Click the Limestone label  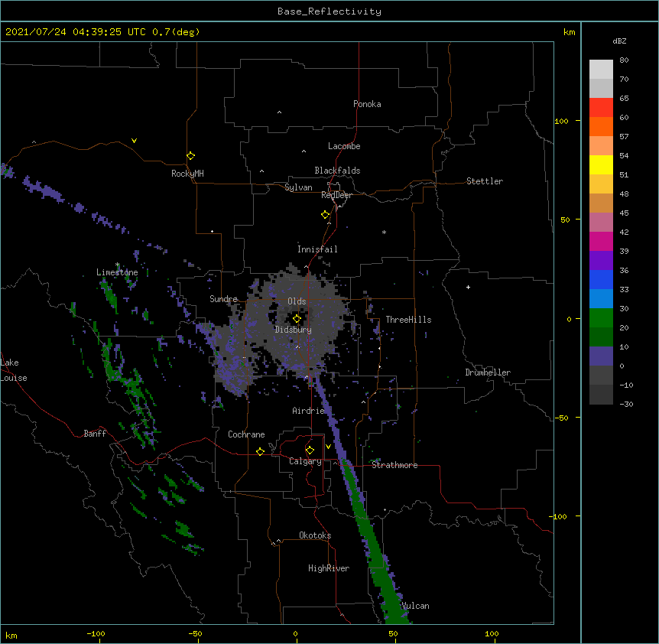117,272
